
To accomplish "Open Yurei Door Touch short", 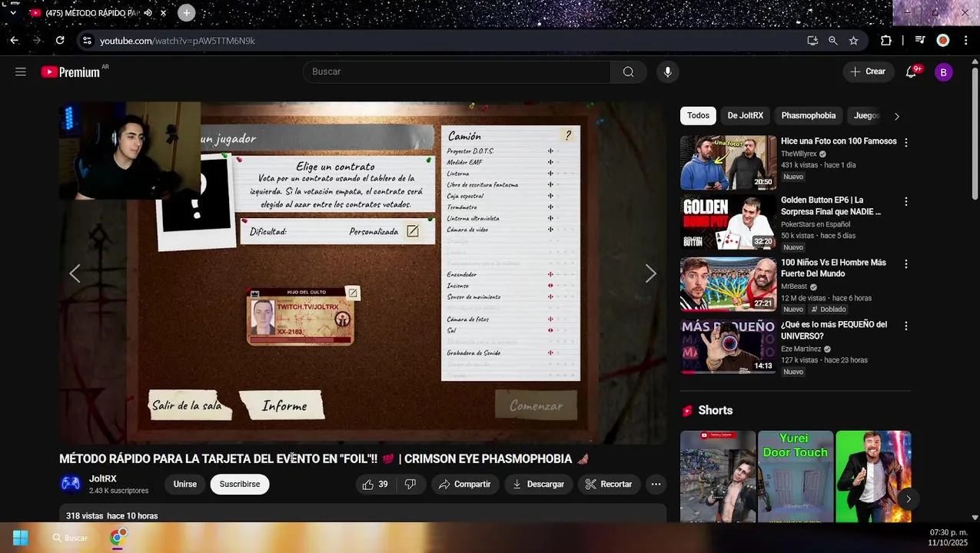I will (x=796, y=476).
